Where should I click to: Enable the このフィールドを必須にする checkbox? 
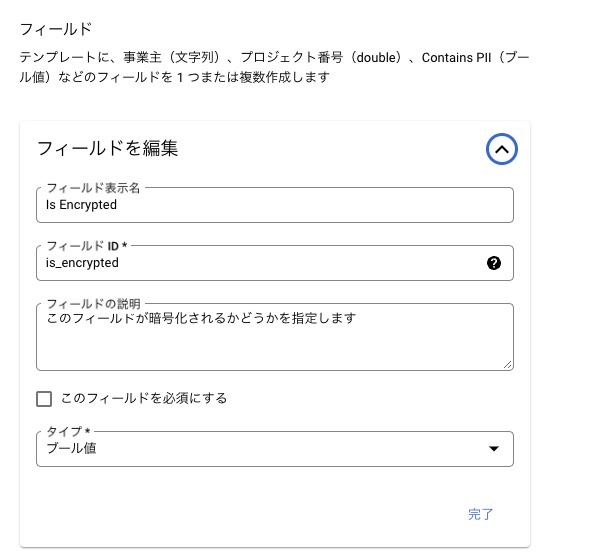coord(44,399)
